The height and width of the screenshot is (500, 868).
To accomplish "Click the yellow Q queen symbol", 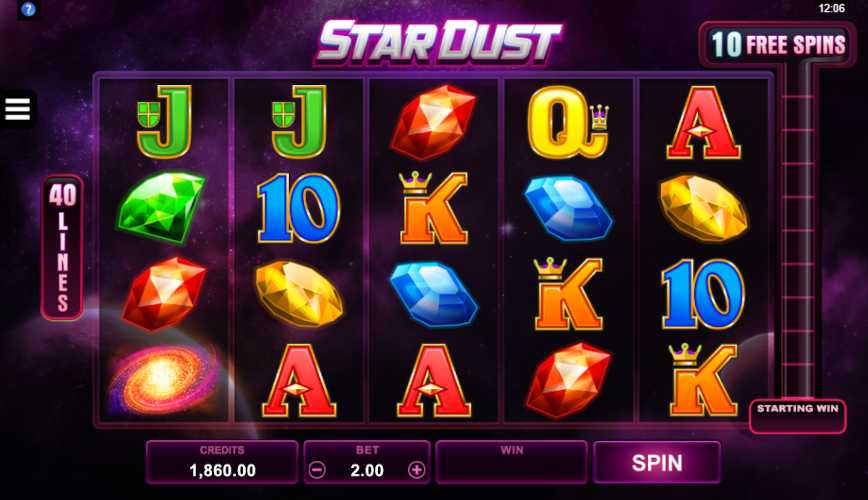I will pyautogui.click(x=568, y=122).
